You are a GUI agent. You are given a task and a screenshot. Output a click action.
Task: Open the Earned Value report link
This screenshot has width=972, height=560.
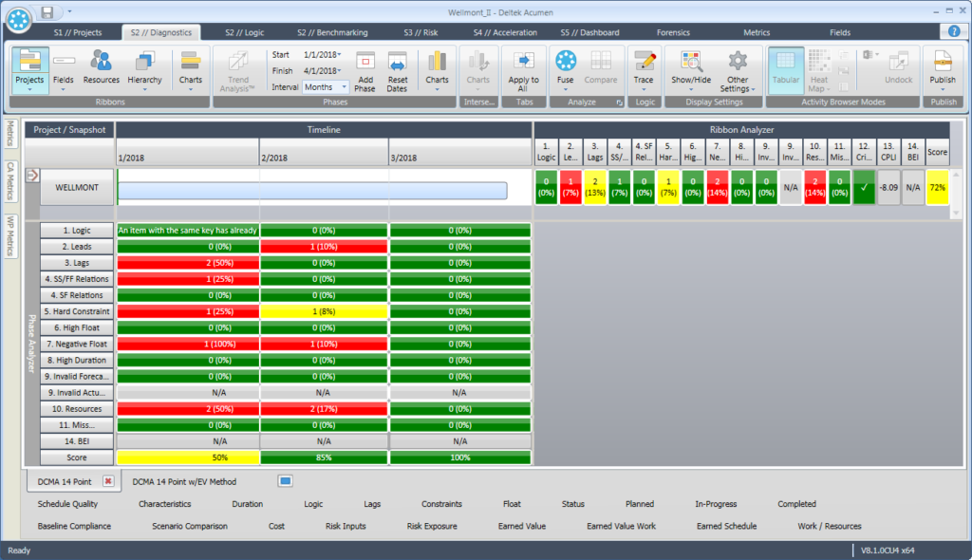(x=521, y=526)
